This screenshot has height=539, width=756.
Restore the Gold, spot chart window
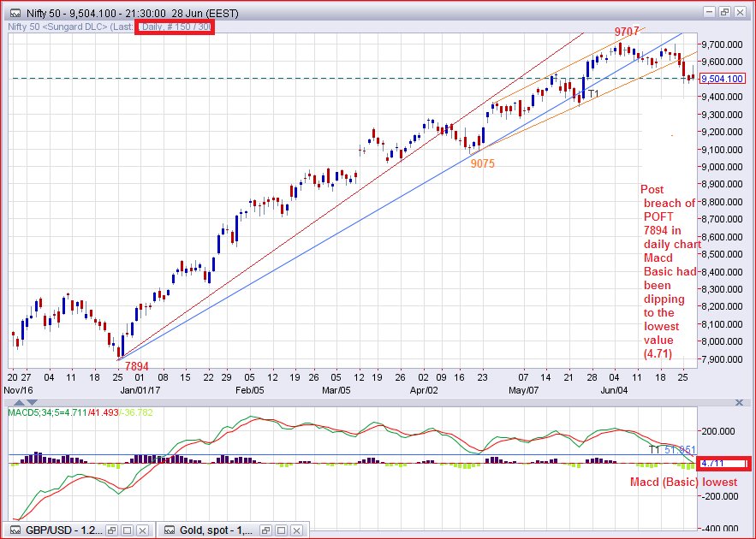coord(266,530)
